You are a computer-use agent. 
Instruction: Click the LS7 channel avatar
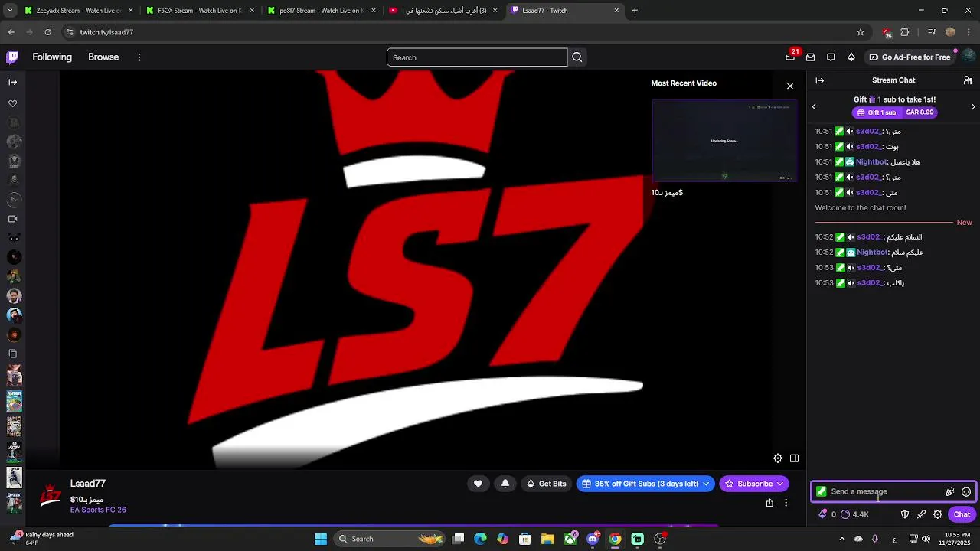coord(50,495)
